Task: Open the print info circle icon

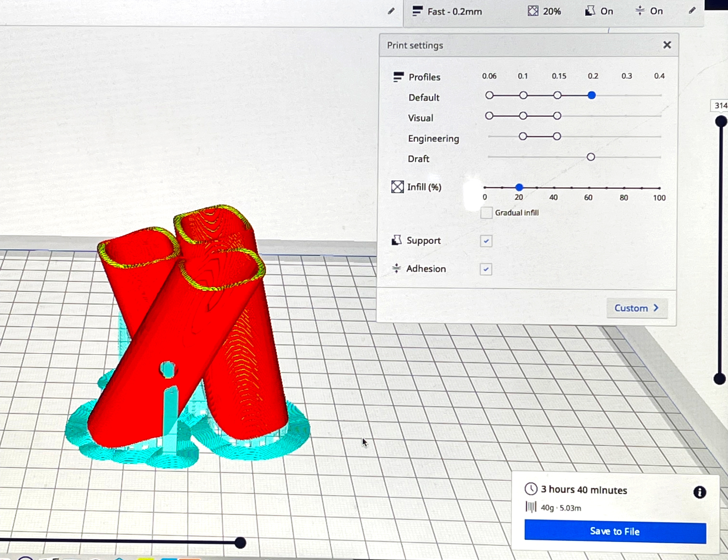Action: [x=699, y=492]
